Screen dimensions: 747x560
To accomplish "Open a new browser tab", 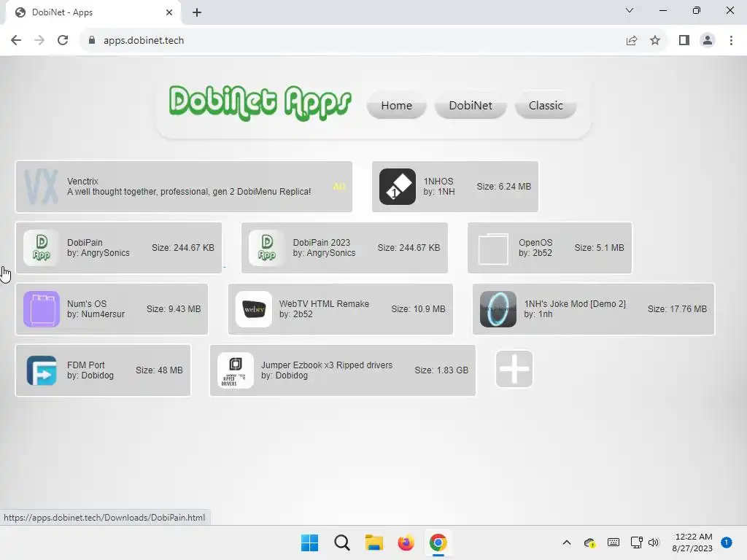I will point(197,12).
